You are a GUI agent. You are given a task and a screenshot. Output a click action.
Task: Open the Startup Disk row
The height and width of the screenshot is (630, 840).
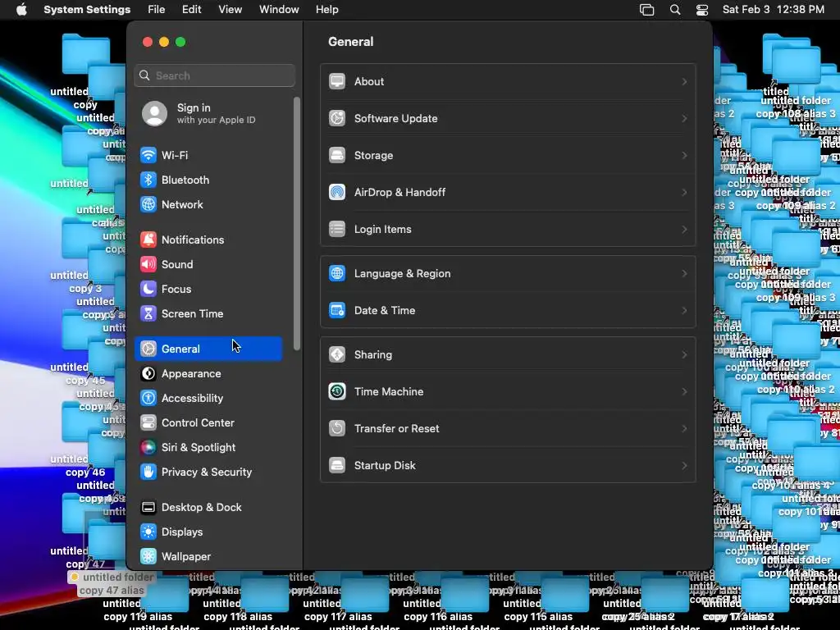[508, 466]
